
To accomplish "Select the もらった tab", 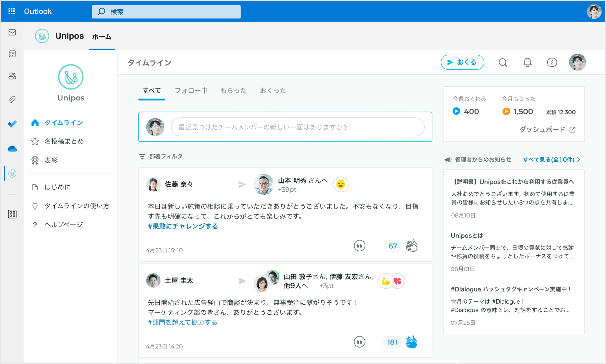I will (x=233, y=90).
